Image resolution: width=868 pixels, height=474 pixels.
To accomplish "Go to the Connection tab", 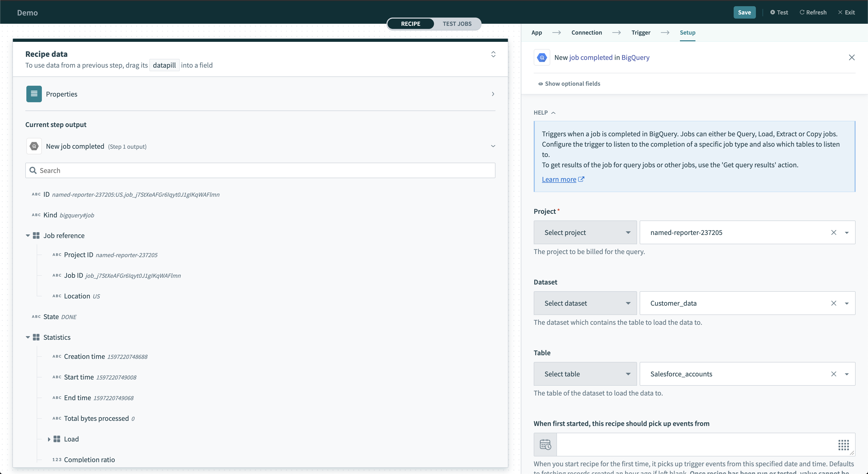I will tap(586, 33).
